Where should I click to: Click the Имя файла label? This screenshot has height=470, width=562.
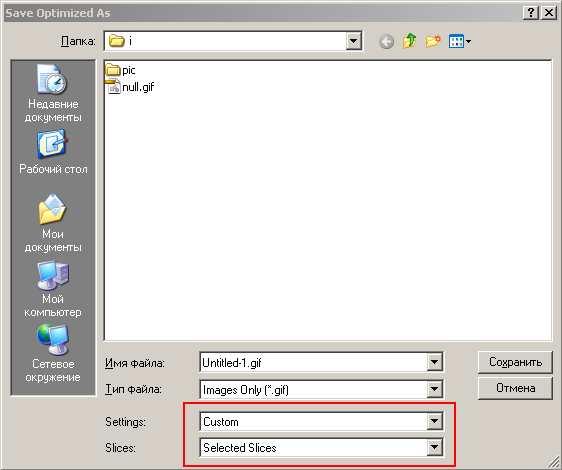[x=135, y=363]
